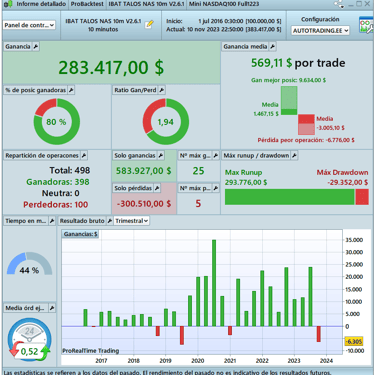Click the wrench beside Resultado bruto
Screen dimensions: 375x375
pyautogui.click(x=110, y=221)
